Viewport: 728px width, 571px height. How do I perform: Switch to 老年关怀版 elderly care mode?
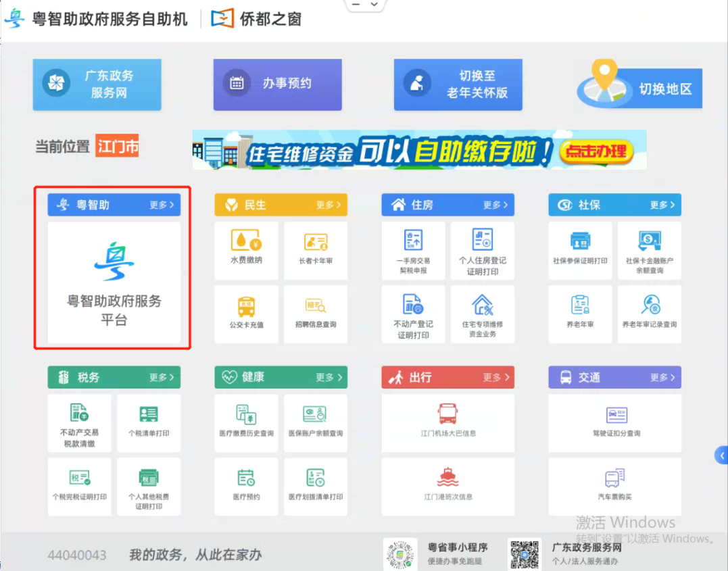pyautogui.click(x=458, y=84)
